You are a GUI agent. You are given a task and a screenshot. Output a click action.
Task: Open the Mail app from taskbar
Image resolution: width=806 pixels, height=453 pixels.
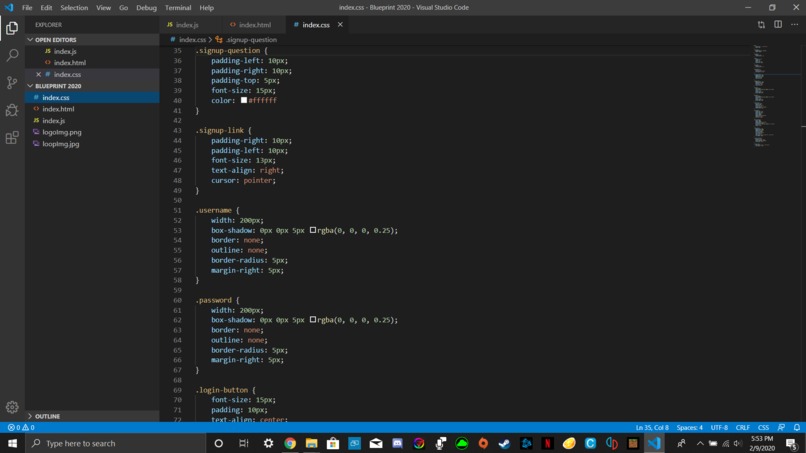(376, 443)
